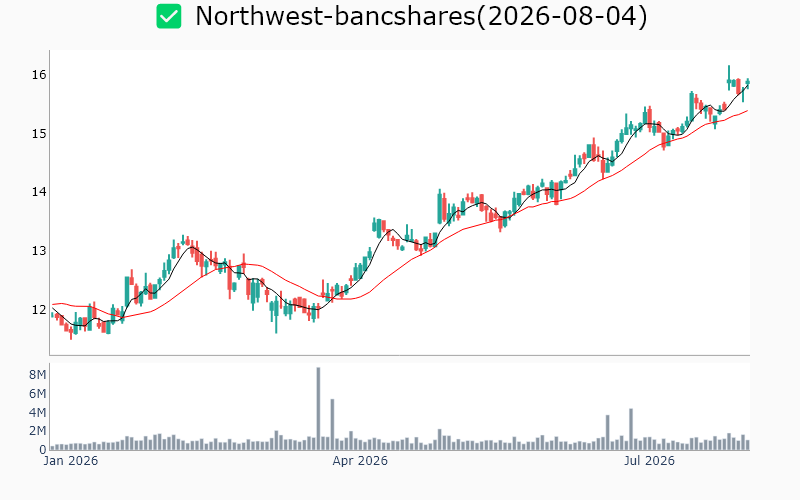Click the Jan 2026 x-axis label

(x=70, y=461)
